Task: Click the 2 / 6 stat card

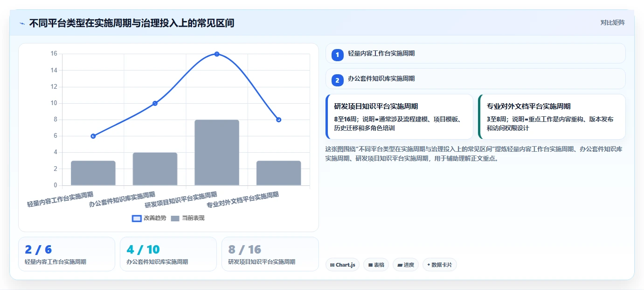Action: point(67,254)
